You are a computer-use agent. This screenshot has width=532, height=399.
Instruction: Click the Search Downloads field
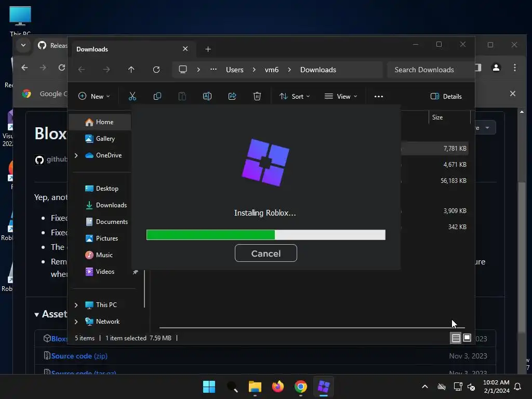431,70
